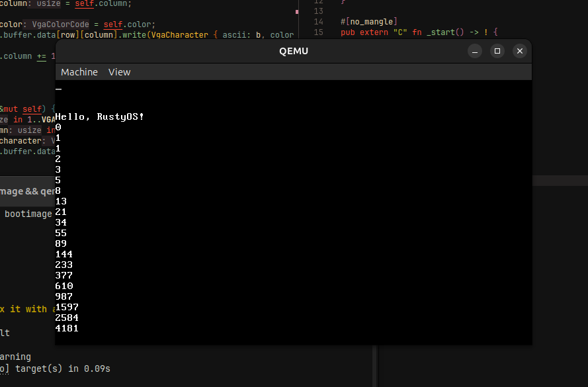The height and width of the screenshot is (387, 588).
Task: Click the number 377 in QEMU output
Action: click(63, 275)
